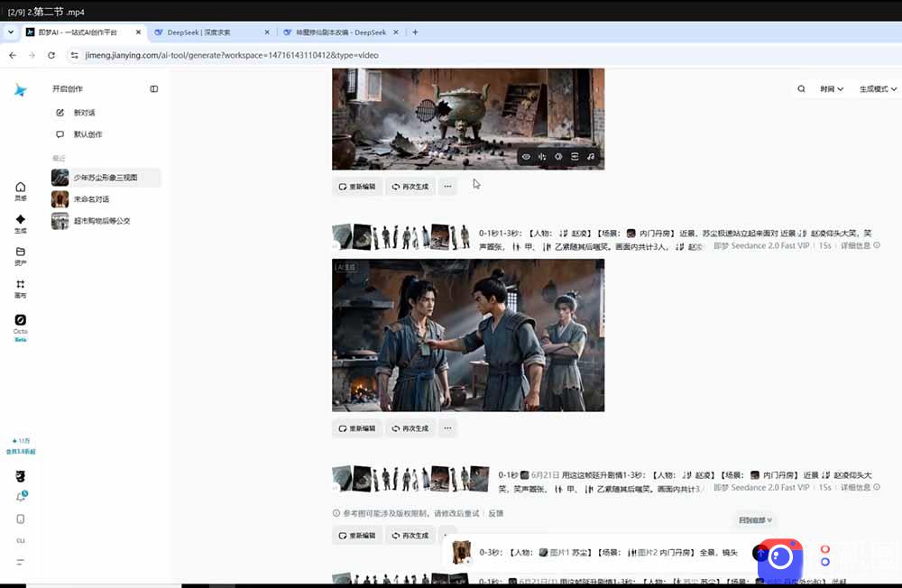Click the credits balance star indicator

21,441
